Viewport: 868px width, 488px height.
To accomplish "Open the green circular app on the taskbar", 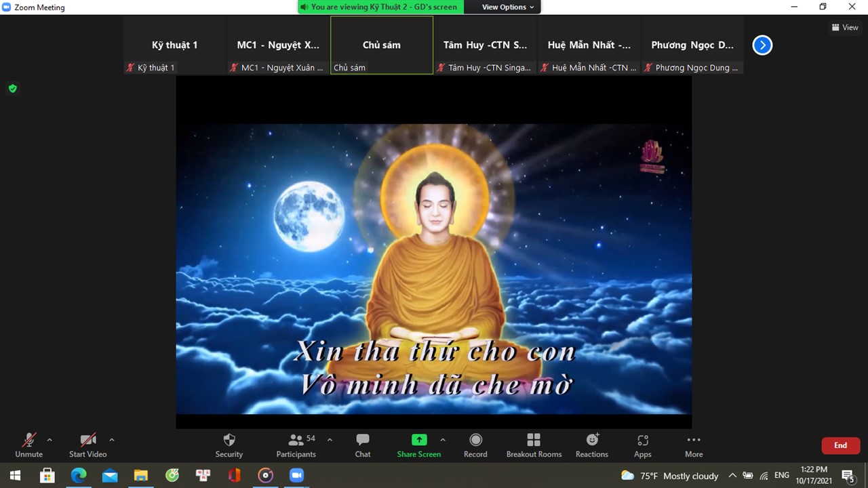I will (x=172, y=476).
